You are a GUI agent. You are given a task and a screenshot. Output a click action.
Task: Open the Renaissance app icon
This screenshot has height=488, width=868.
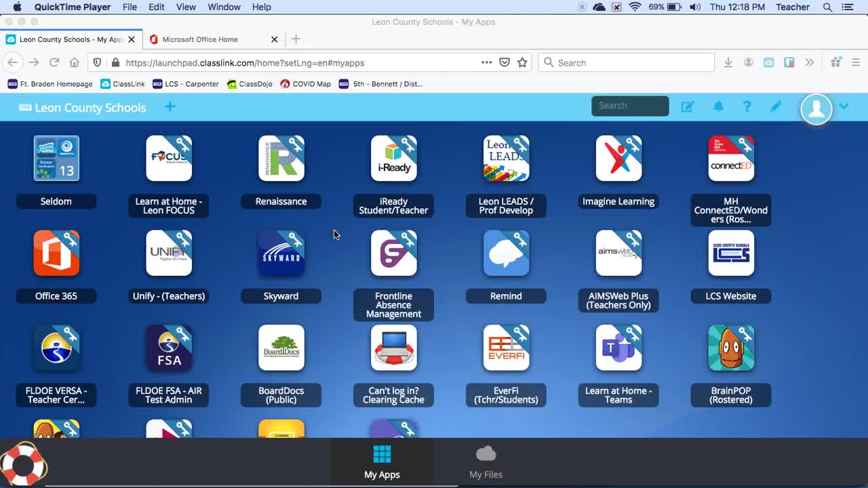pyautogui.click(x=281, y=159)
